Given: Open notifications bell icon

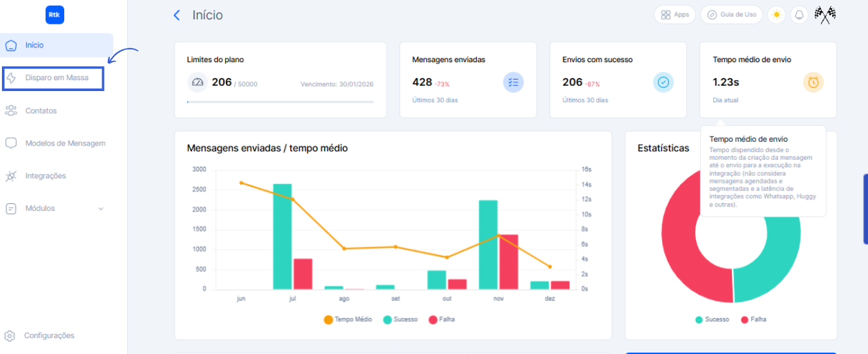Looking at the screenshot, I should point(799,15).
